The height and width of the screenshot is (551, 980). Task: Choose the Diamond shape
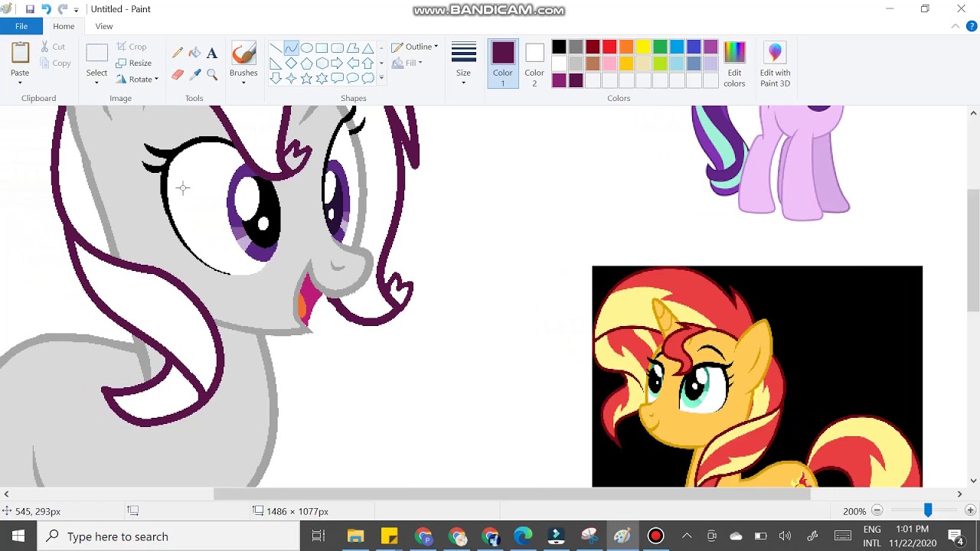click(291, 64)
